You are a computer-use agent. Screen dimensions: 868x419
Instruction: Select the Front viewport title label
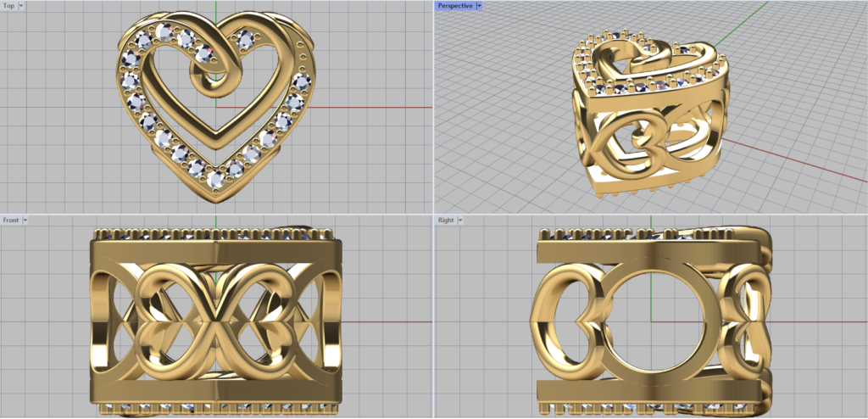coord(11,220)
